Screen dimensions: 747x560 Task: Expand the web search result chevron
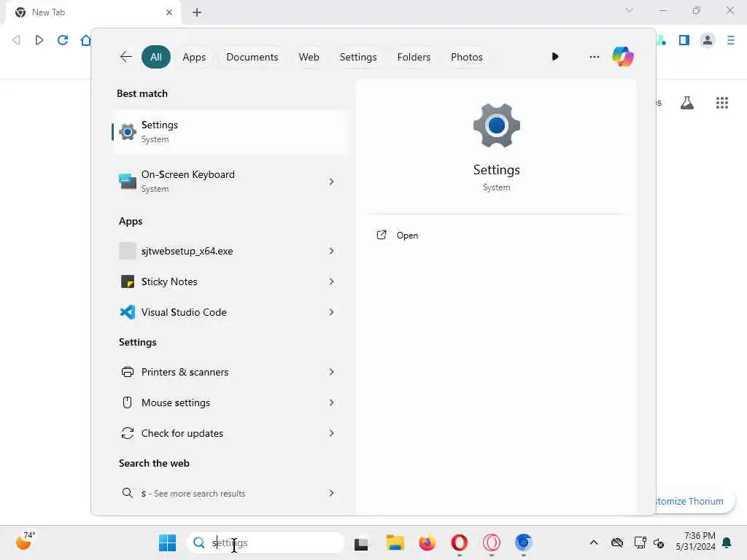pos(331,493)
